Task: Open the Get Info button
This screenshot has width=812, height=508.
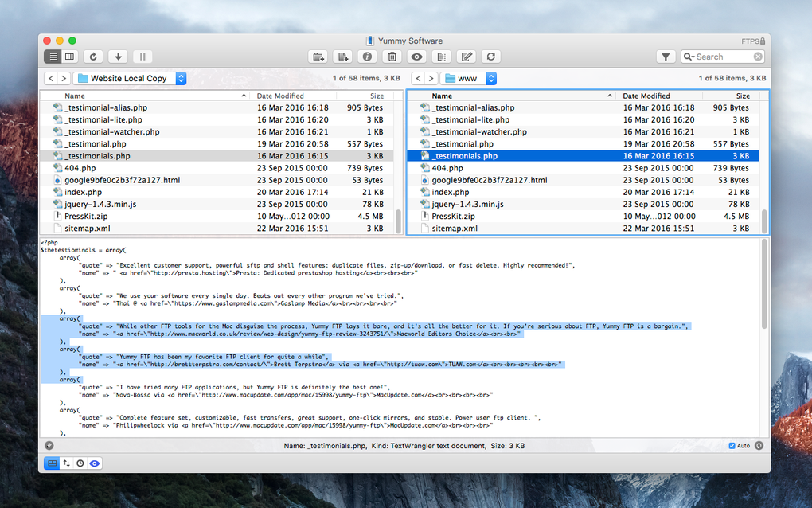Action: click(x=367, y=57)
